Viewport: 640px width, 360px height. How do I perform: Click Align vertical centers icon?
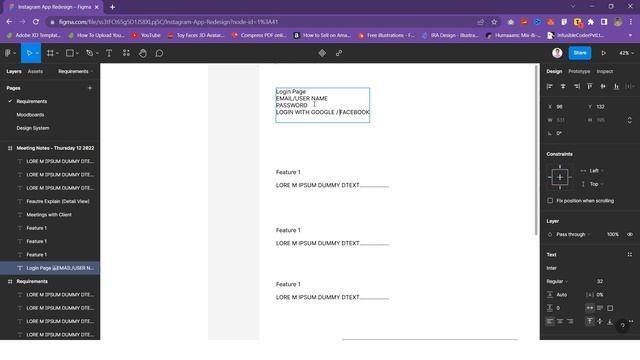(x=603, y=86)
